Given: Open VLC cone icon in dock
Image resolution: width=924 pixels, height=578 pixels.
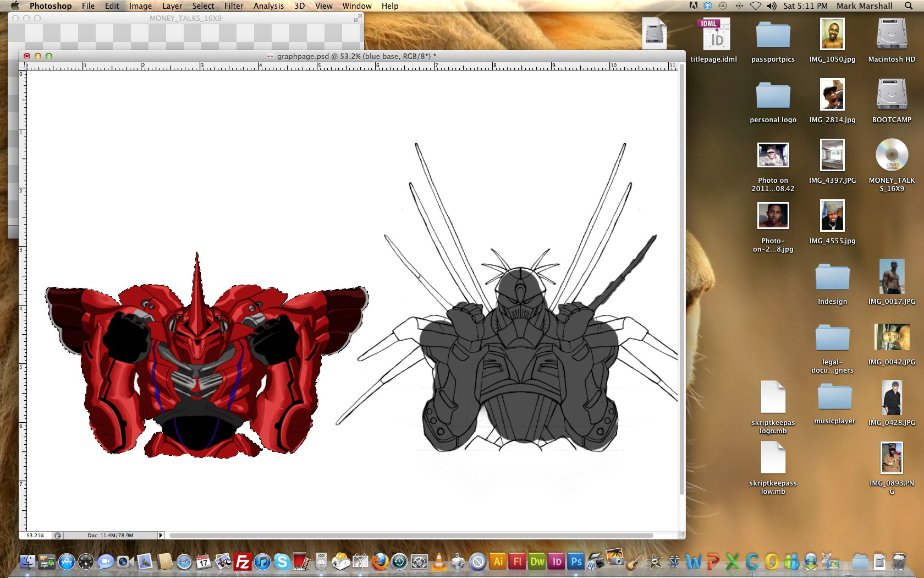Looking at the screenshot, I should (x=439, y=561).
